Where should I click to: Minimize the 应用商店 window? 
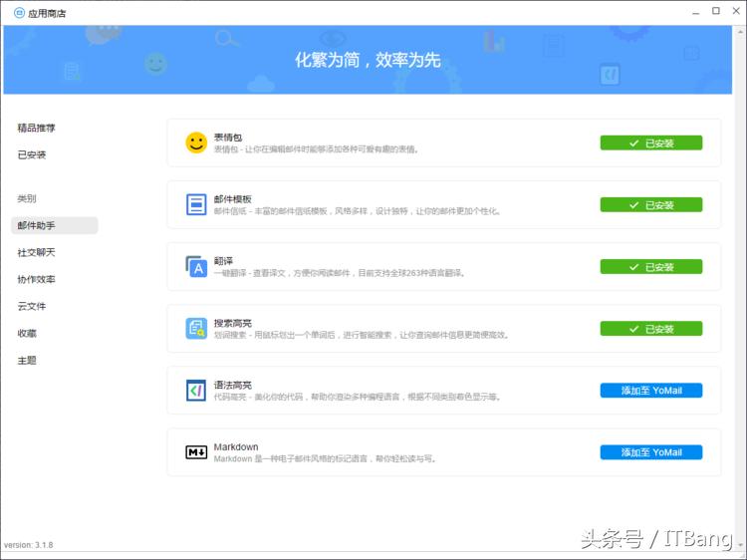695,12
